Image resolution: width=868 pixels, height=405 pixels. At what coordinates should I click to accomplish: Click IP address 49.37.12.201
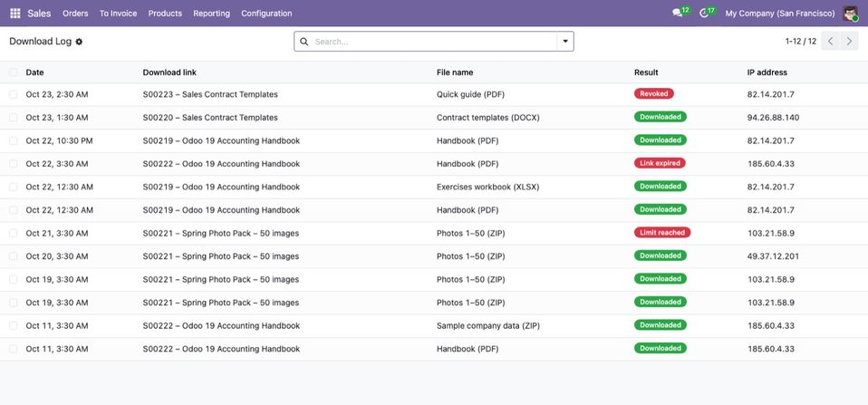click(x=774, y=256)
